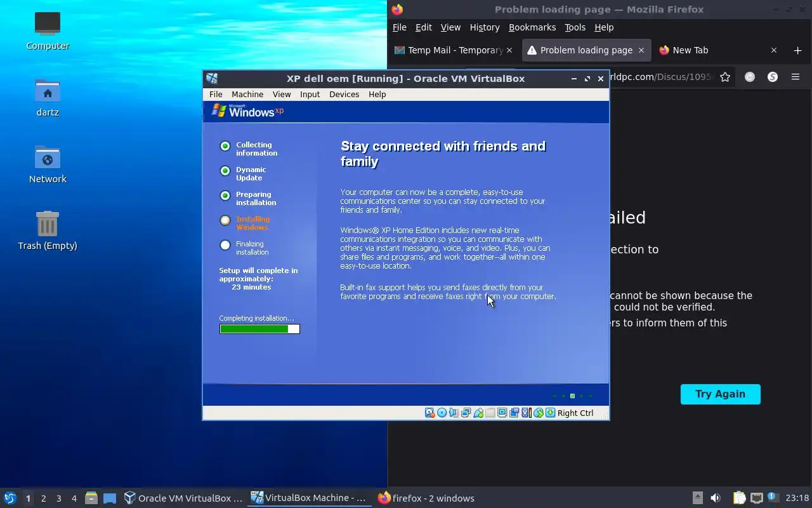Switch to workspace 2 on the taskbar
Image resolution: width=812 pixels, height=508 pixels.
[x=43, y=498]
